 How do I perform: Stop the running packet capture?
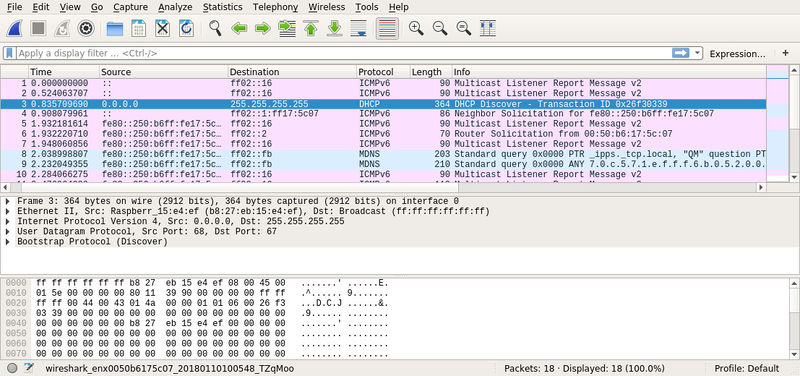[x=38, y=29]
